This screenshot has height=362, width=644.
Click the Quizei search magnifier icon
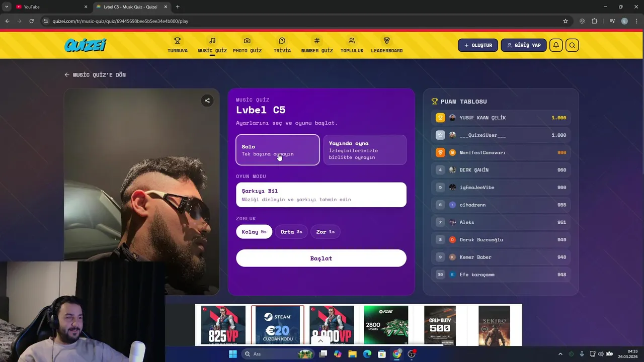point(572,45)
